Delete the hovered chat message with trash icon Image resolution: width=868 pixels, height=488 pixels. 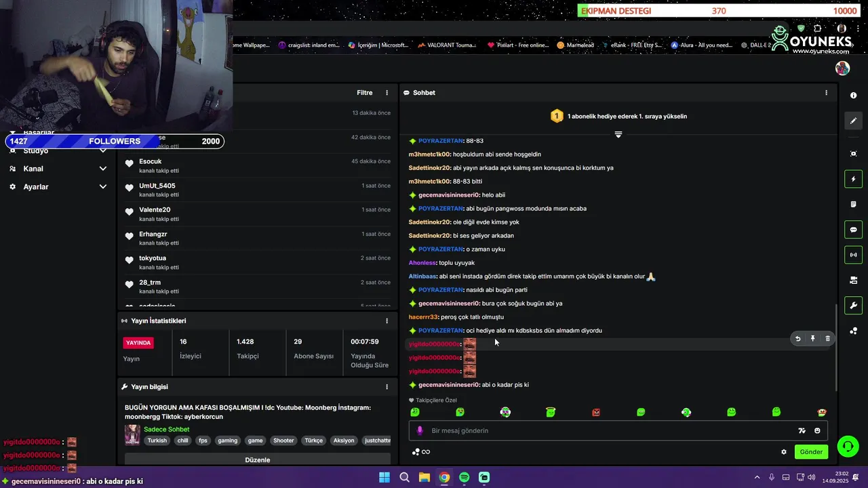827,338
